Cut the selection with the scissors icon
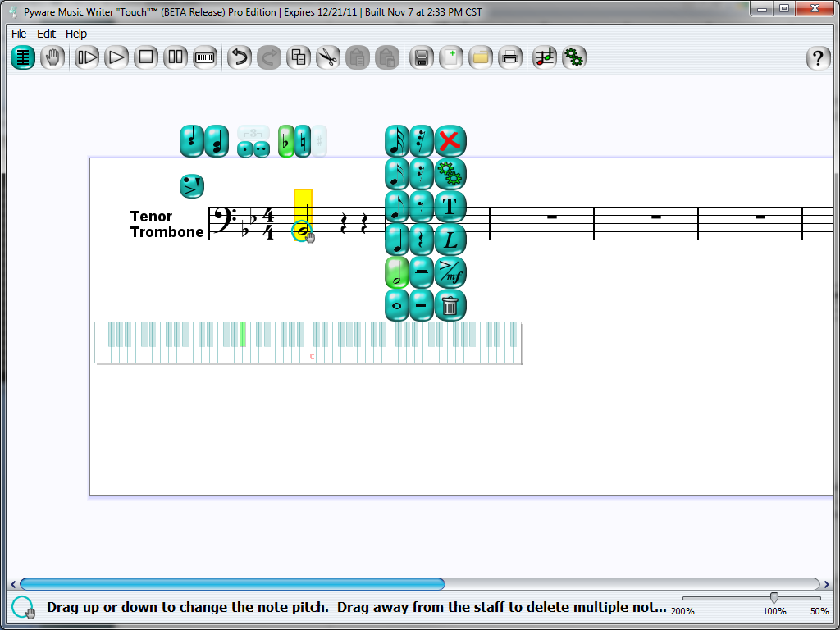The width and height of the screenshot is (840, 630). (x=328, y=57)
